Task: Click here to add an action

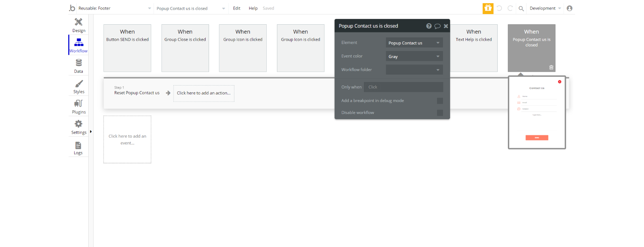Action: 204,93
